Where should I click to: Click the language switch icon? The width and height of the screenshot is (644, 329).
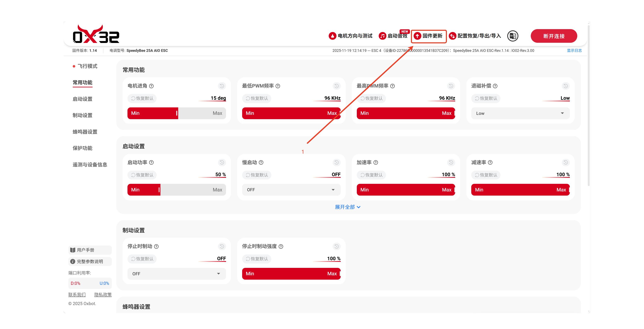click(513, 36)
